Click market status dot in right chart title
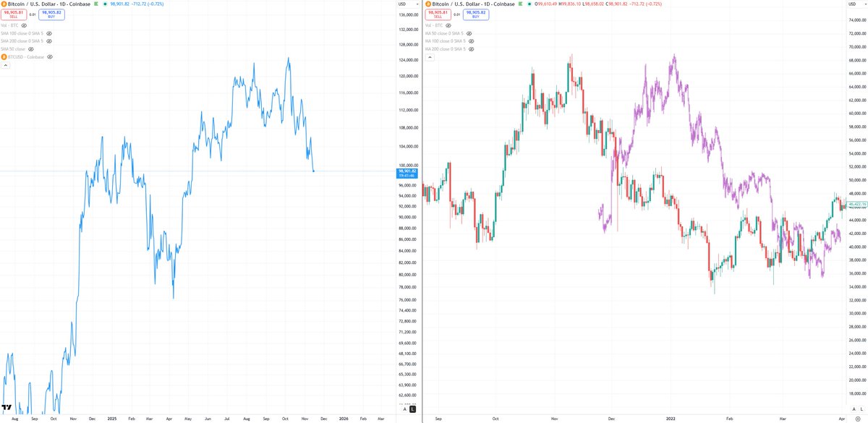 click(x=530, y=4)
